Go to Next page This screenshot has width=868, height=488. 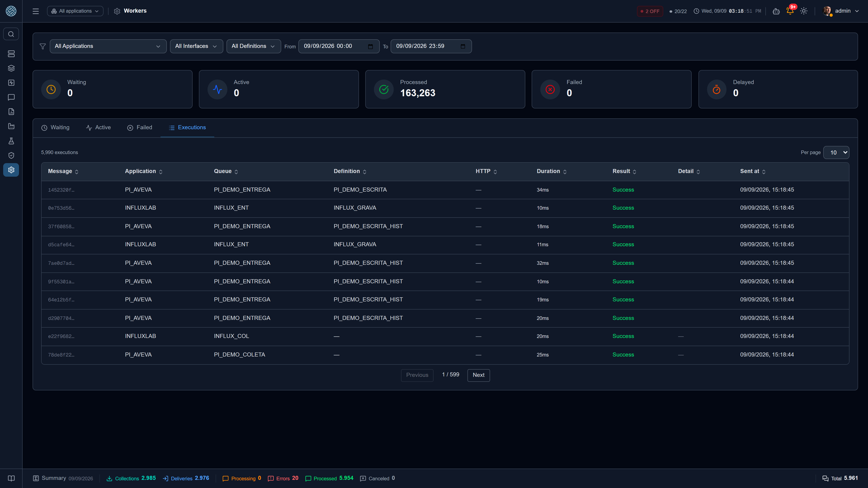tap(479, 375)
